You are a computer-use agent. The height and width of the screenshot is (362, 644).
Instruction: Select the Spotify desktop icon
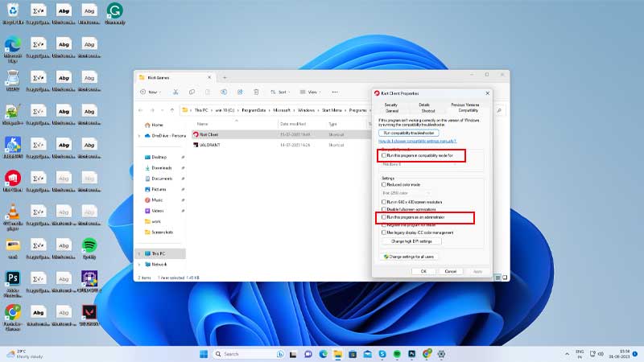[x=89, y=249]
